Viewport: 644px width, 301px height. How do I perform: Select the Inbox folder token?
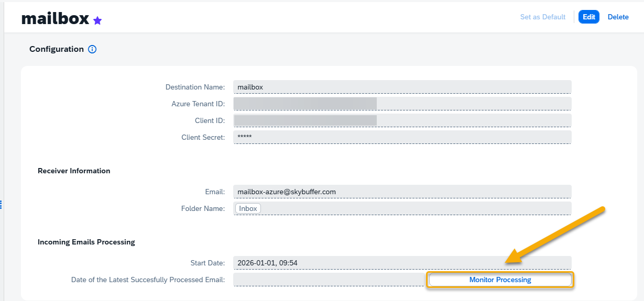(x=248, y=208)
